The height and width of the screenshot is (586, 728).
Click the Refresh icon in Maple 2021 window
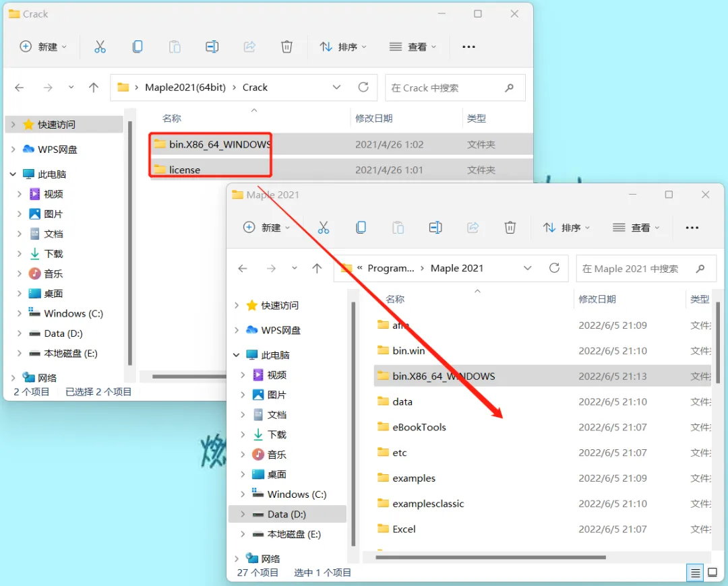pos(554,268)
